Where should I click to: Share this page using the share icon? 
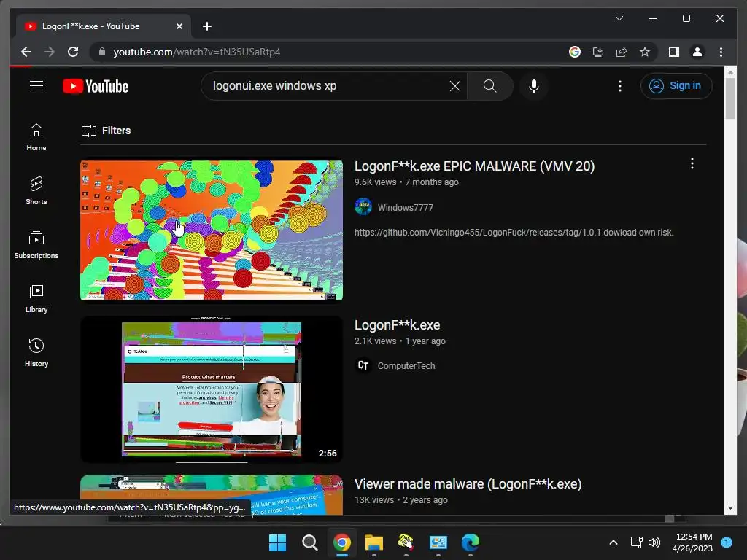tap(622, 52)
